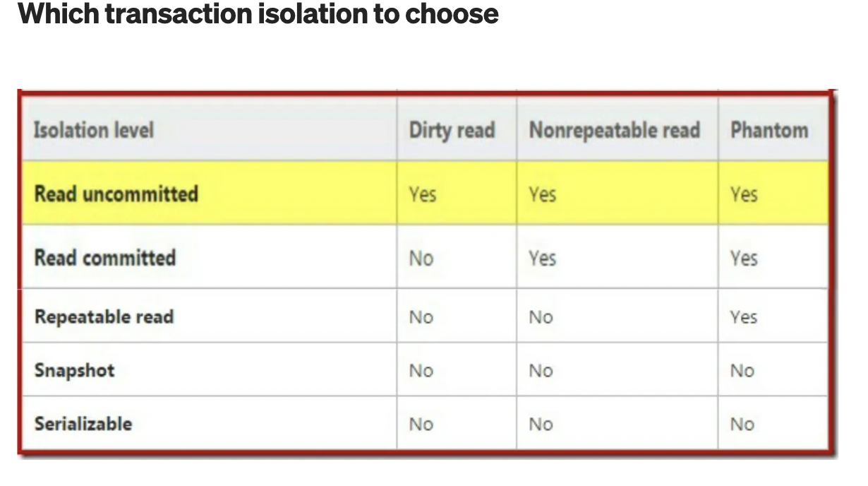Select the "Dirty read" column header
The height and width of the screenshot is (486, 868).
(452, 130)
